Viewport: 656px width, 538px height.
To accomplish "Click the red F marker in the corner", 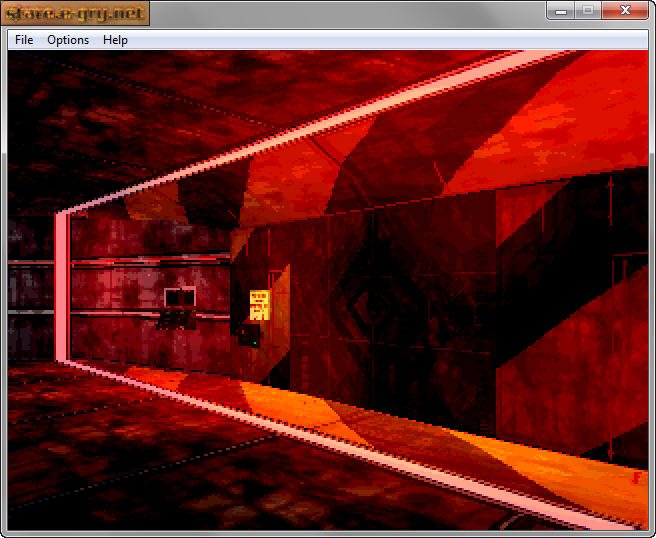I will (636, 478).
